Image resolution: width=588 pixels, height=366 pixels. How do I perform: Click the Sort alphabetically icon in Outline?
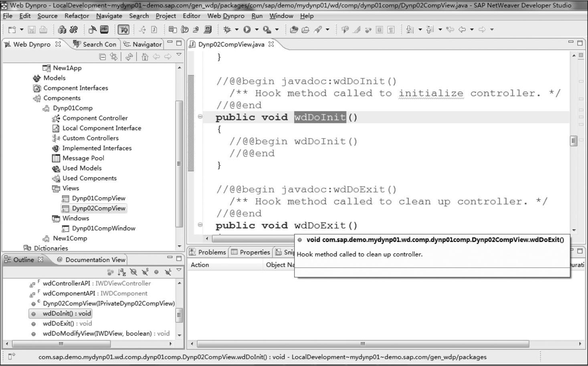click(122, 272)
